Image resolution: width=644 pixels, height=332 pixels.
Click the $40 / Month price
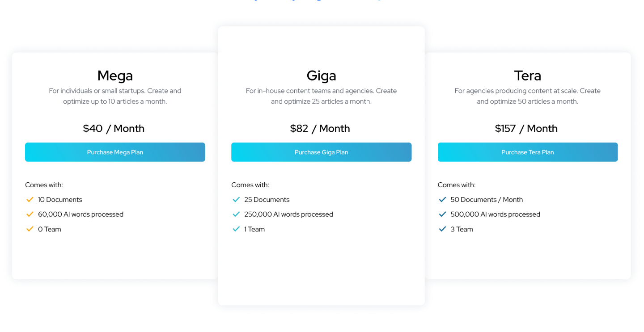114,129
